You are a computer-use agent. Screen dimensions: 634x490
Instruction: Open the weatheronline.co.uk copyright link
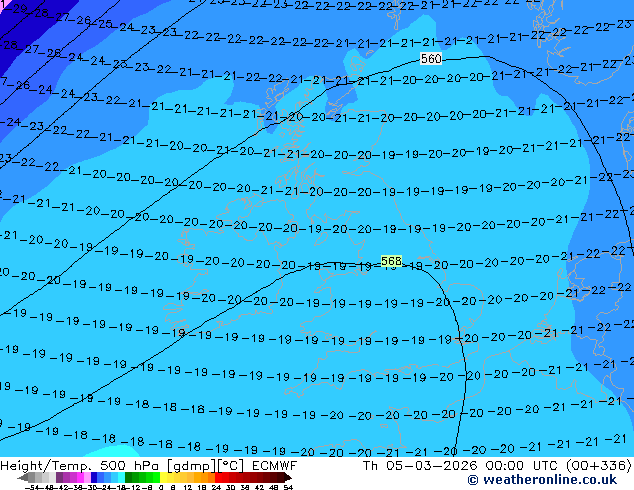point(542,480)
